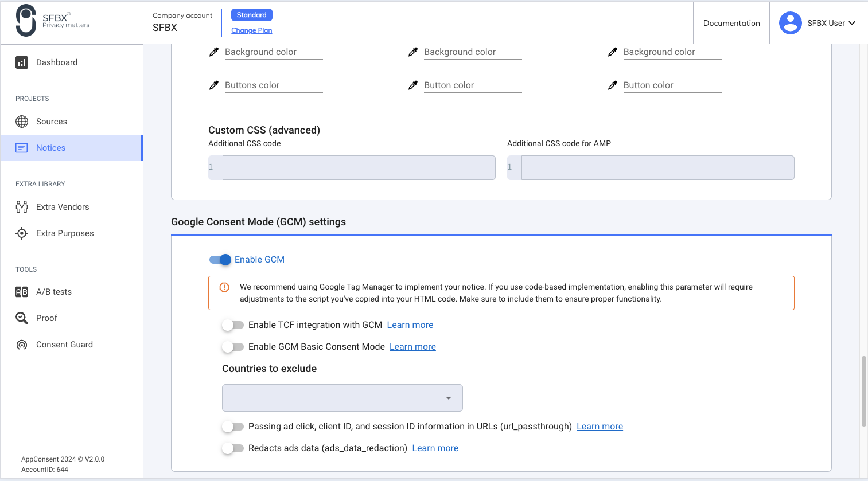Image resolution: width=868 pixels, height=481 pixels.
Task: Click the SFBX User avatar icon
Action: coord(790,23)
